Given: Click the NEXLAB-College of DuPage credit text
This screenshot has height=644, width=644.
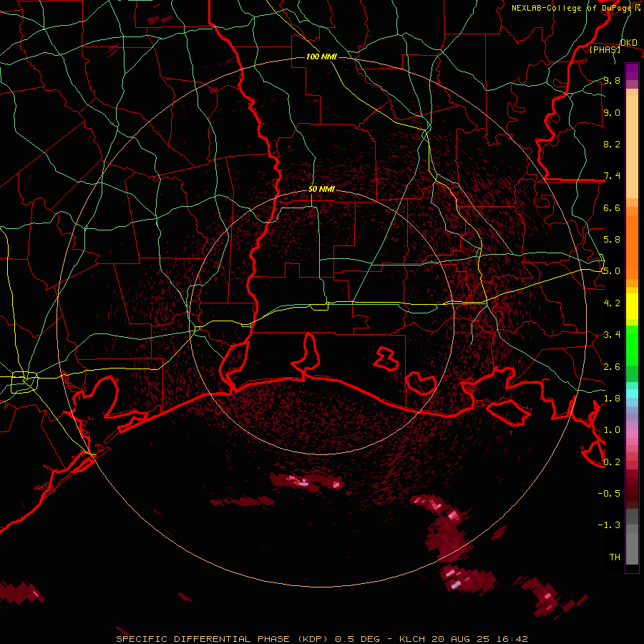Looking at the screenshot, I should (x=571, y=8).
